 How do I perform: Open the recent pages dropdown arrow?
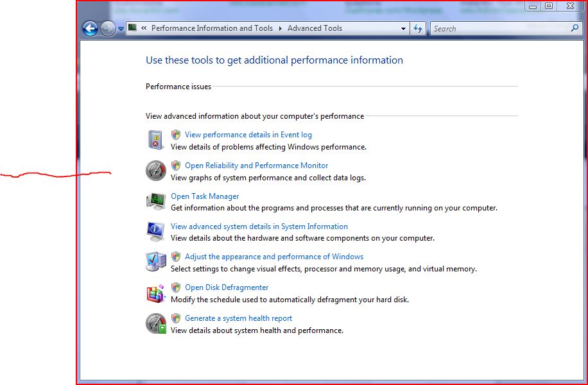(x=121, y=28)
